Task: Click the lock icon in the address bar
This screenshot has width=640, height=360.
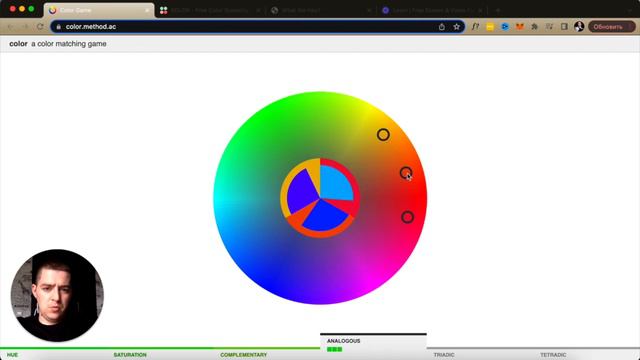Action: (58, 27)
